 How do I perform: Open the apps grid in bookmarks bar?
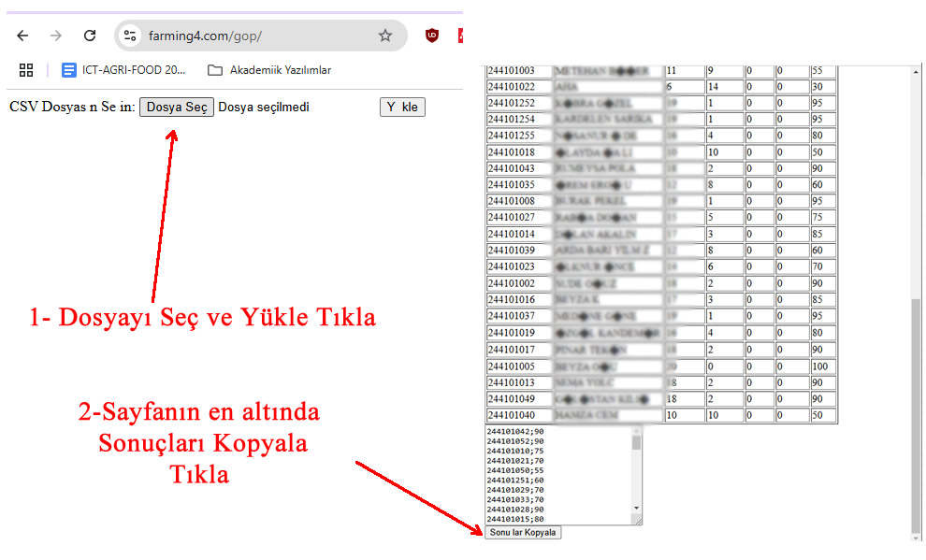pyautogui.click(x=26, y=70)
